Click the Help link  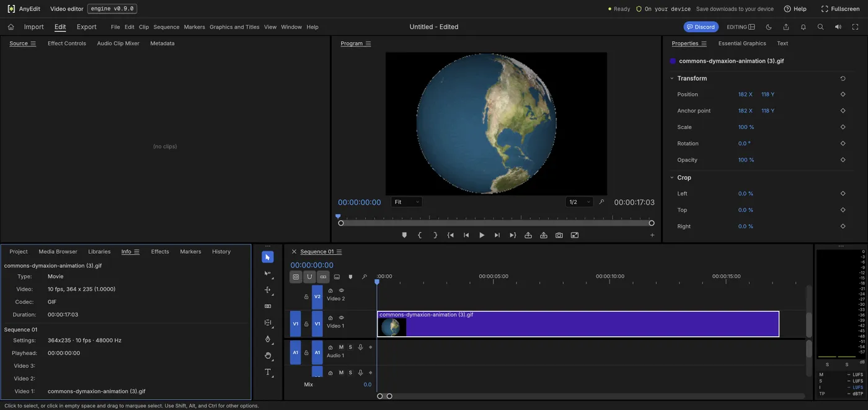(795, 9)
